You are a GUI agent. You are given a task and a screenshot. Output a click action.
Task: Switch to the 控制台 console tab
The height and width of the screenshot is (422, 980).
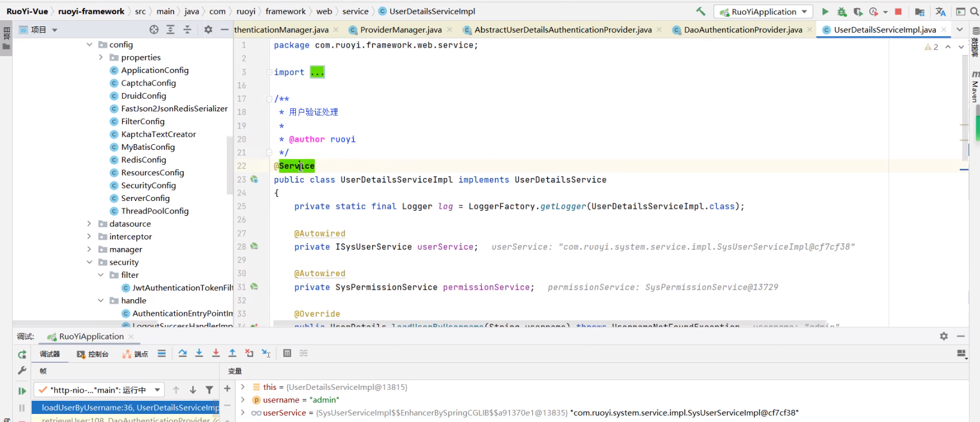pos(92,354)
